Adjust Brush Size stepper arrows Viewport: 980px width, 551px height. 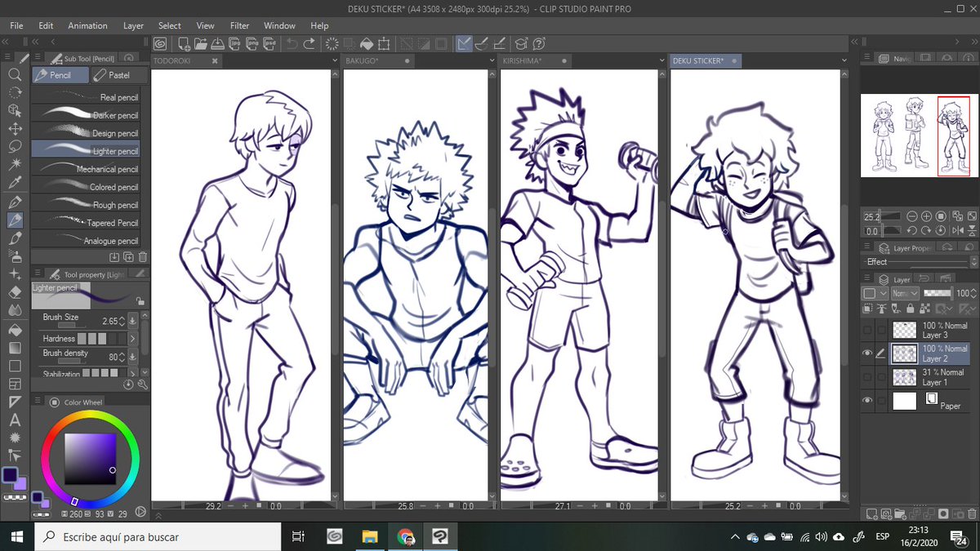pos(122,321)
